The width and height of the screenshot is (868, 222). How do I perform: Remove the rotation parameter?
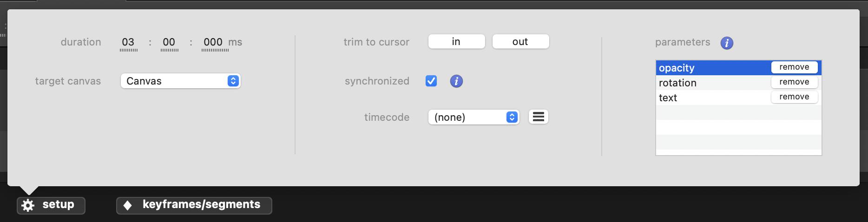coord(794,82)
